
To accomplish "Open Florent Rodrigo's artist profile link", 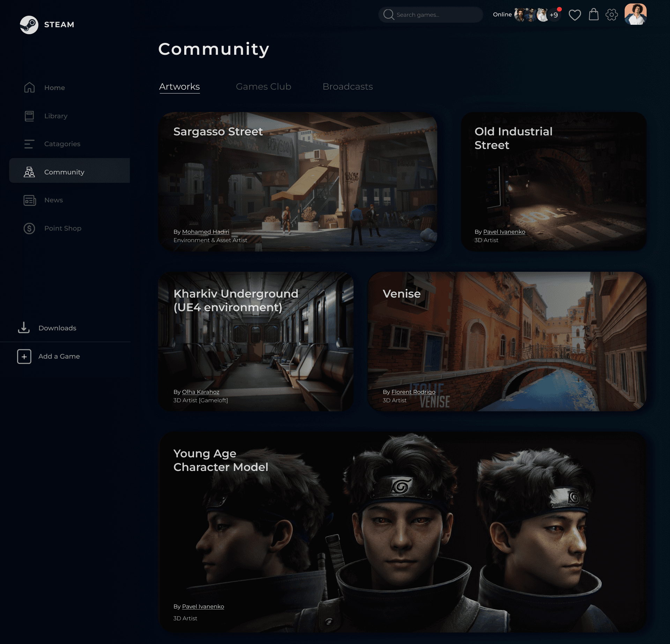I will point(413,392).
